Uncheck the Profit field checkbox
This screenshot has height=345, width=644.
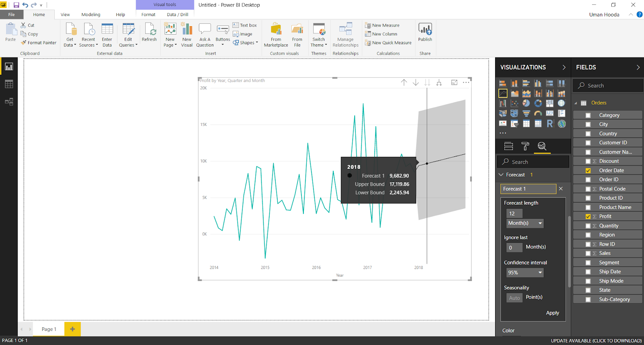point(588,216)
